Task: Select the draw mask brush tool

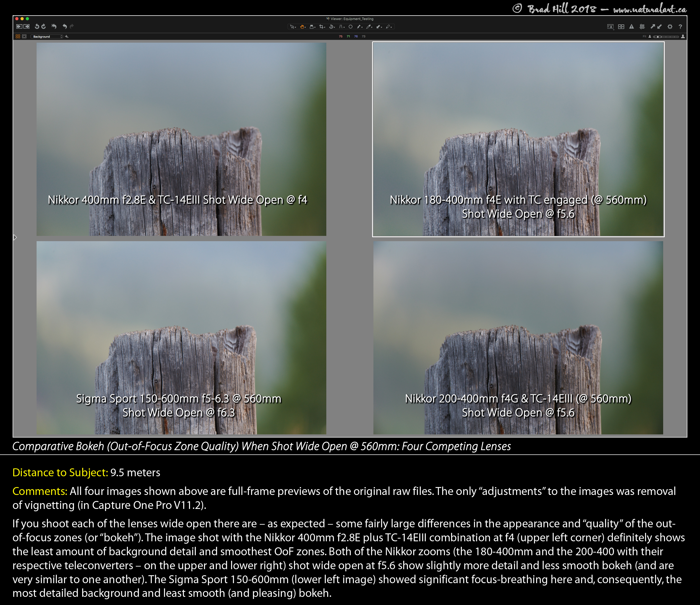Action: click(360, 27)
